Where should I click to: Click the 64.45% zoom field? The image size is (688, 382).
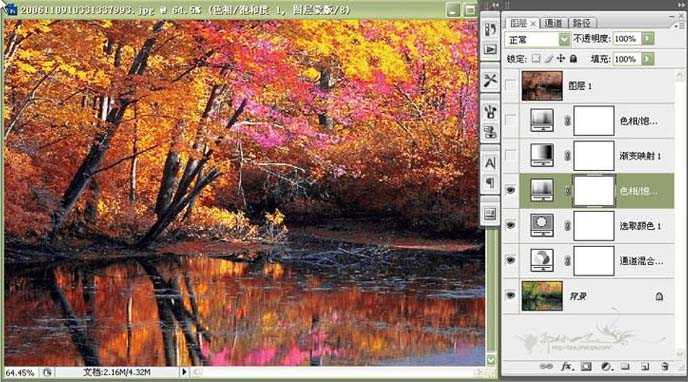pyautogui.click(x=20, y=372)
